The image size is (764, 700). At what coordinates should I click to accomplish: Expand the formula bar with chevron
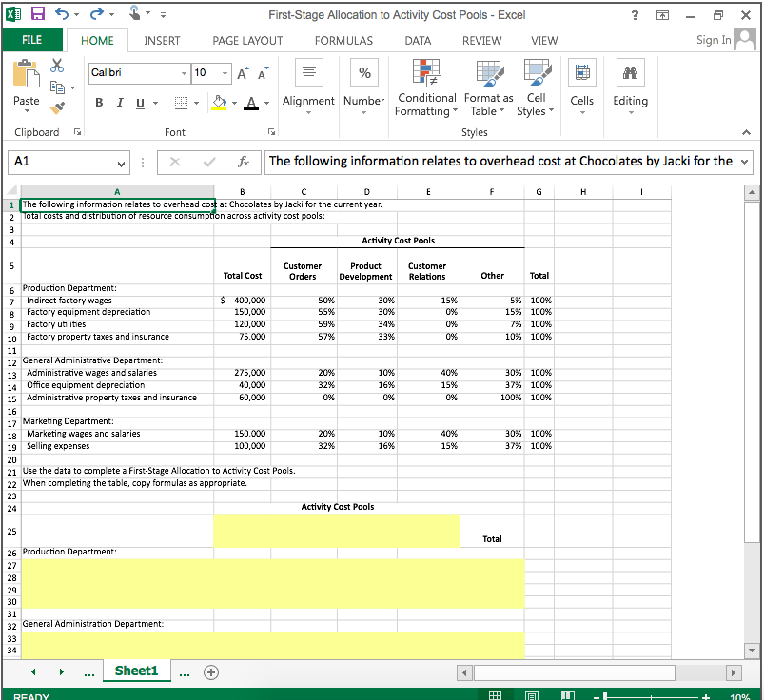coord(743,162)
